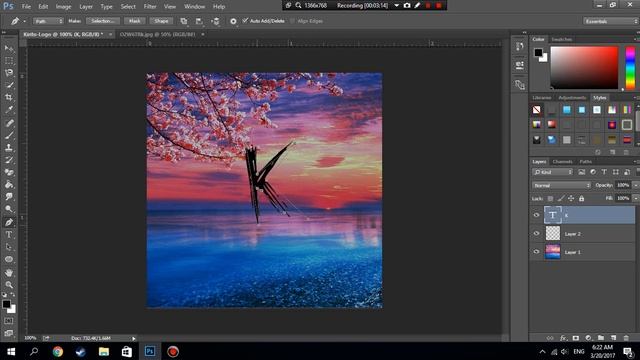640x360 pixels.
Task: Select the Brush tool
Action: pos(9,135)
